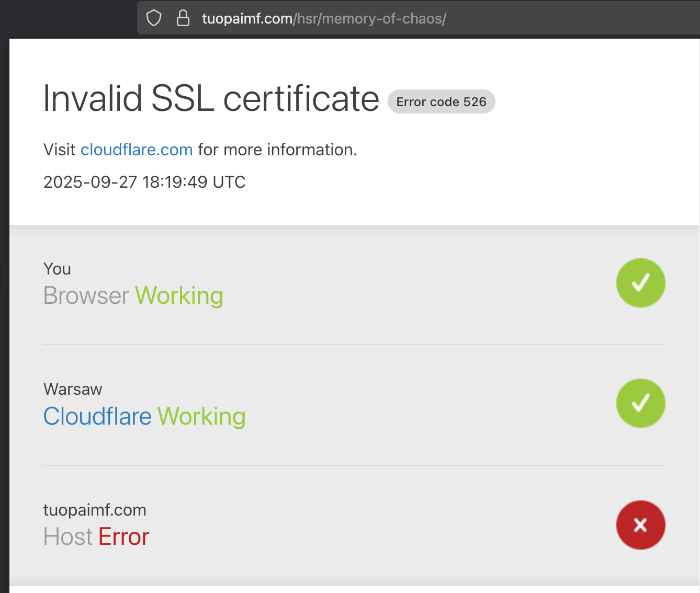Screen dimensions: 700x593
Task: Select the Invalid SSL certificate heading
Action: (x=211, y=98)
